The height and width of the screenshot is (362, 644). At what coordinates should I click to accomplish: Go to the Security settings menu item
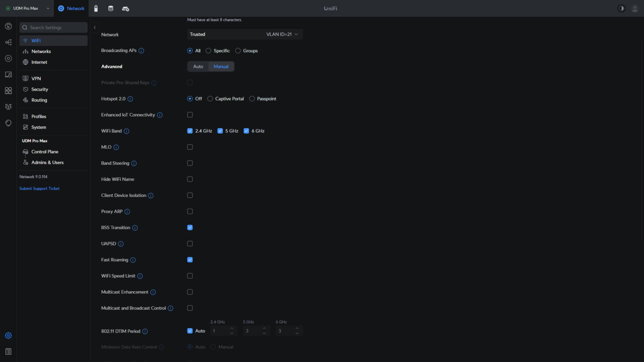(x=39, y=89)
